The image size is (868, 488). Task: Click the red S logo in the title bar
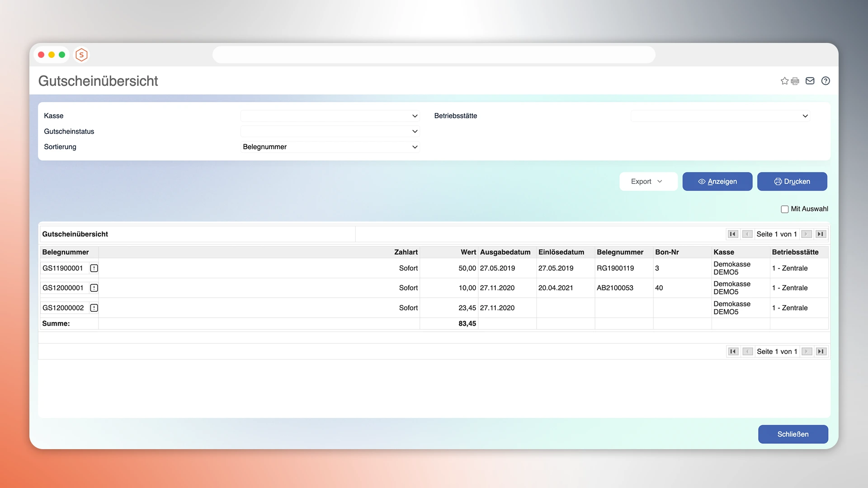tap(81, 55)
